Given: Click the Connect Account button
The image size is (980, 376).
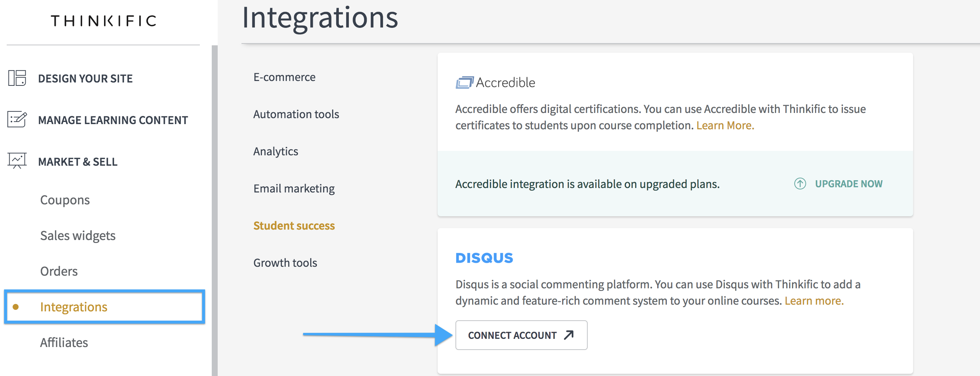Looking at the screenshot, I should click(521, 335).
